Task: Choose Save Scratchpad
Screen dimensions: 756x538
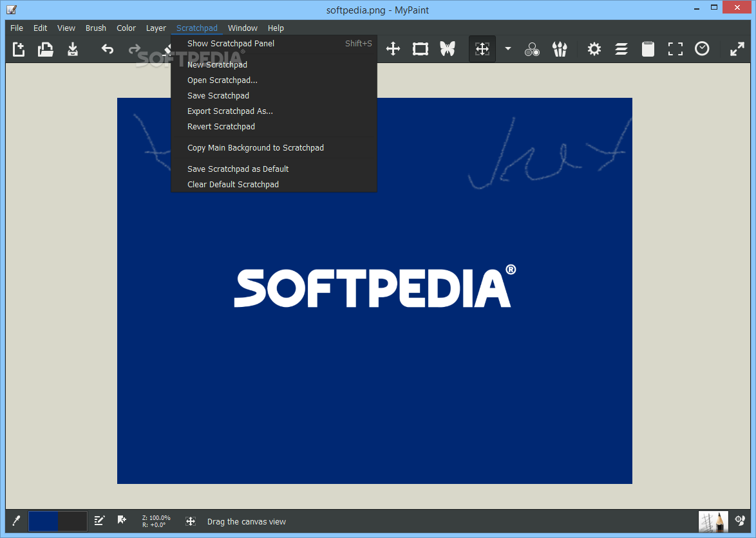Action: coord(274,95)
